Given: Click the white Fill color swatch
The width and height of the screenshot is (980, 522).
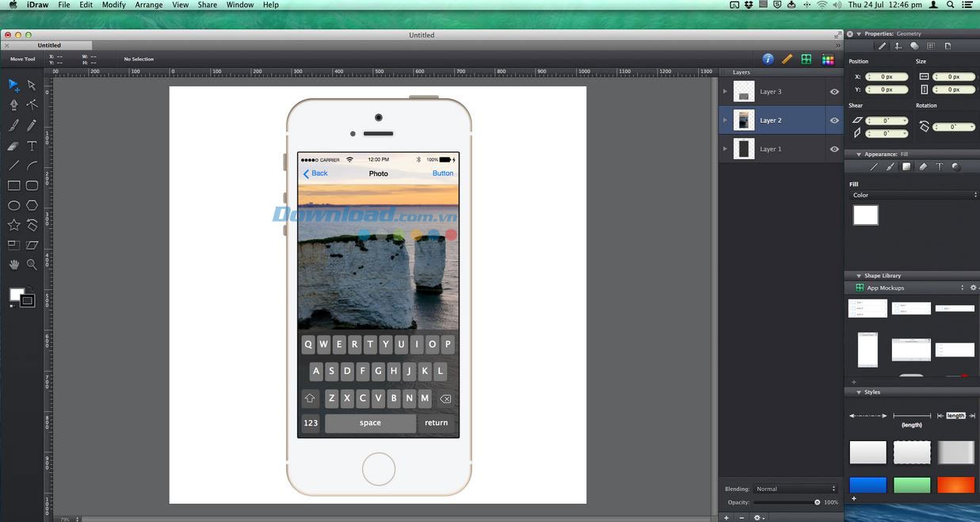Looking at the screenshot, I should click(x=865, y=215).
